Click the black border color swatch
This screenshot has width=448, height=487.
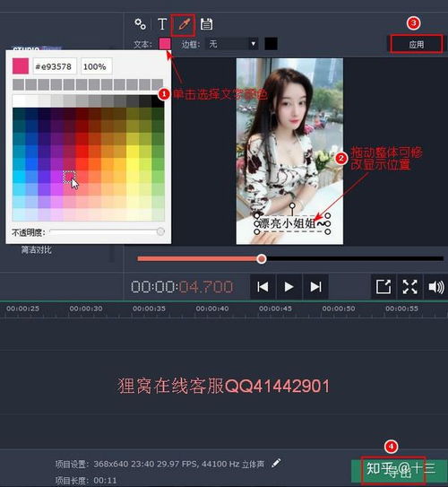(x=271, y=44)
